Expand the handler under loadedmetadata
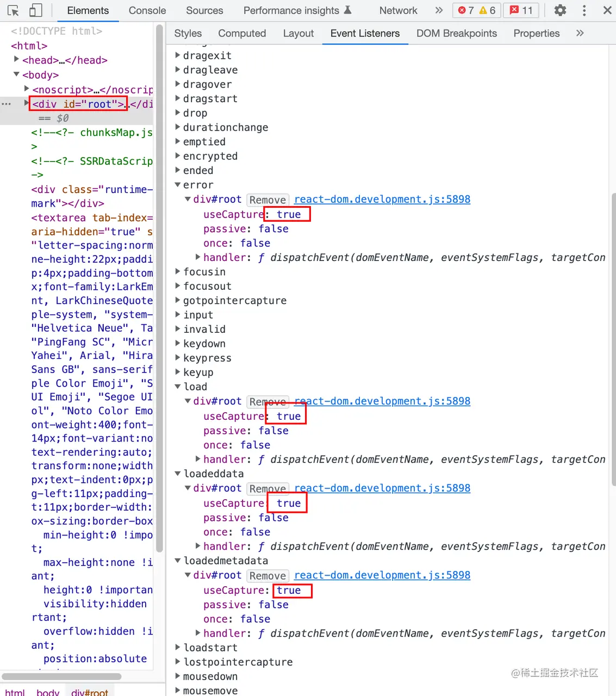The height and width of the screenshot is (696, 616). [198, 632]
